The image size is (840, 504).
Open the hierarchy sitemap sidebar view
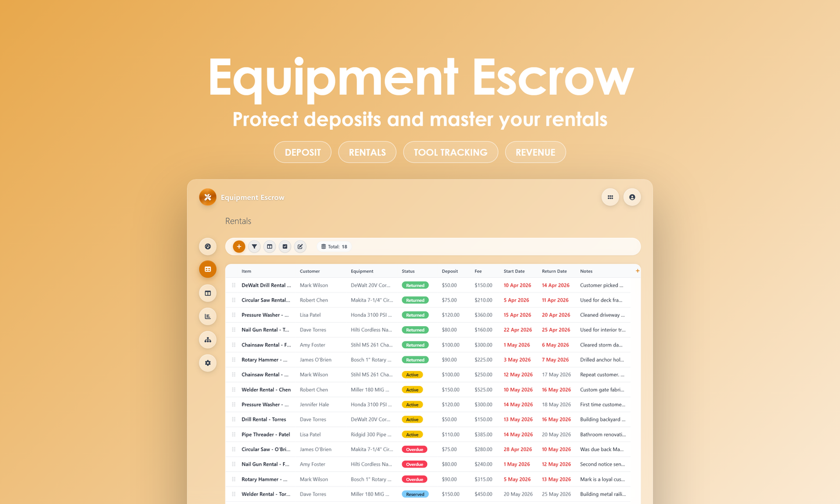pyautogui.click(x=208, y=339)
